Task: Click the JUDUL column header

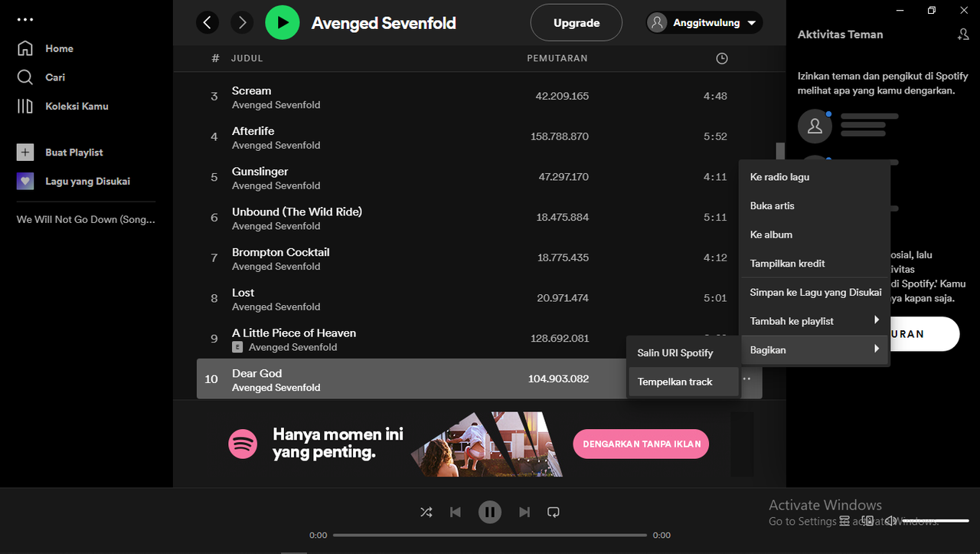Action: click(x=247, y=58)
